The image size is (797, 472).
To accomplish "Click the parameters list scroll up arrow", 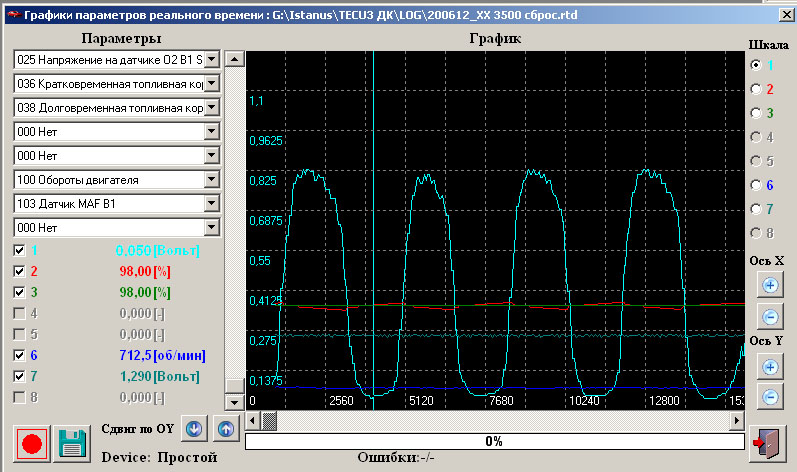I will (234, 59).
